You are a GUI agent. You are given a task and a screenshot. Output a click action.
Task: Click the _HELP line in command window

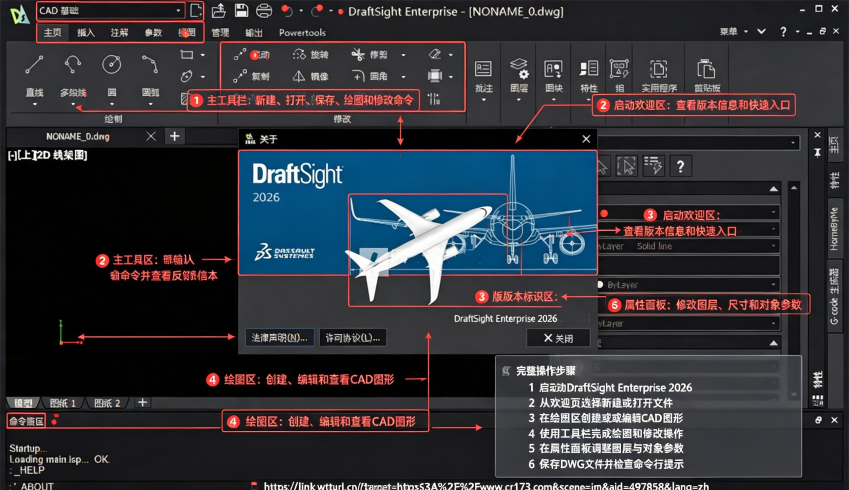[29, 470]
